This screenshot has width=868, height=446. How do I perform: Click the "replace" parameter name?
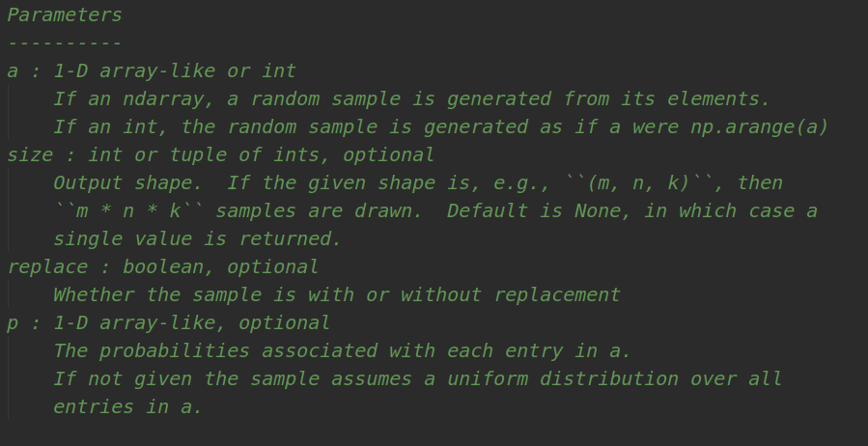point(47,267)
